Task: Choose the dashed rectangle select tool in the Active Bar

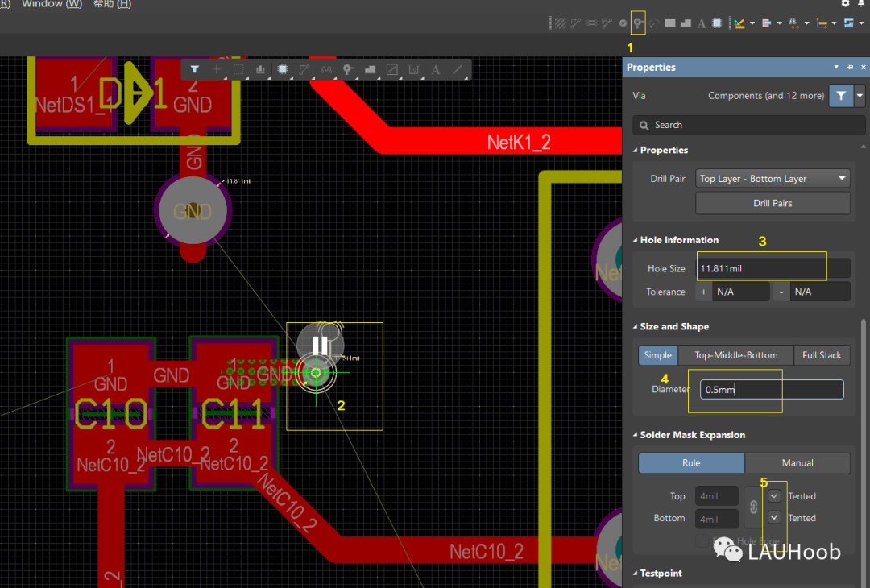Action: (238, 69)
